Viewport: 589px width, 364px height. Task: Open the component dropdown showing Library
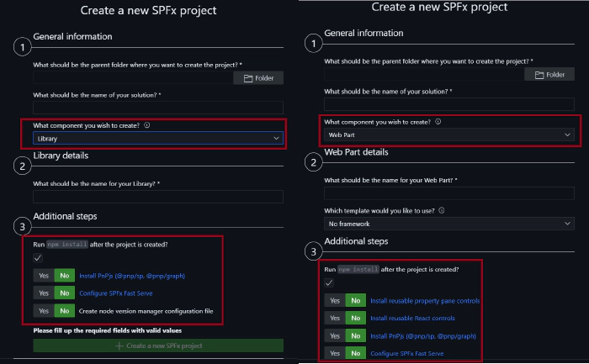click(157, 138)
